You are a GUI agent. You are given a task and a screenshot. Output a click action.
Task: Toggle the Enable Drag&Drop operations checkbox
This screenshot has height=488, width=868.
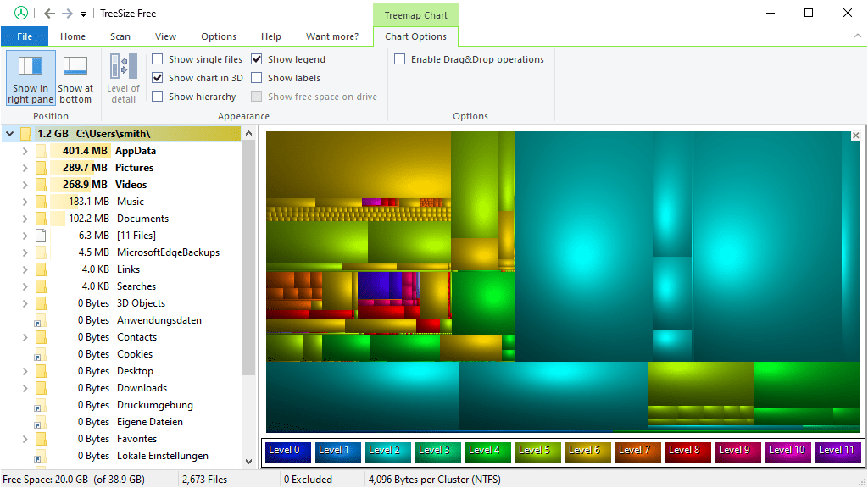[400, 59]
